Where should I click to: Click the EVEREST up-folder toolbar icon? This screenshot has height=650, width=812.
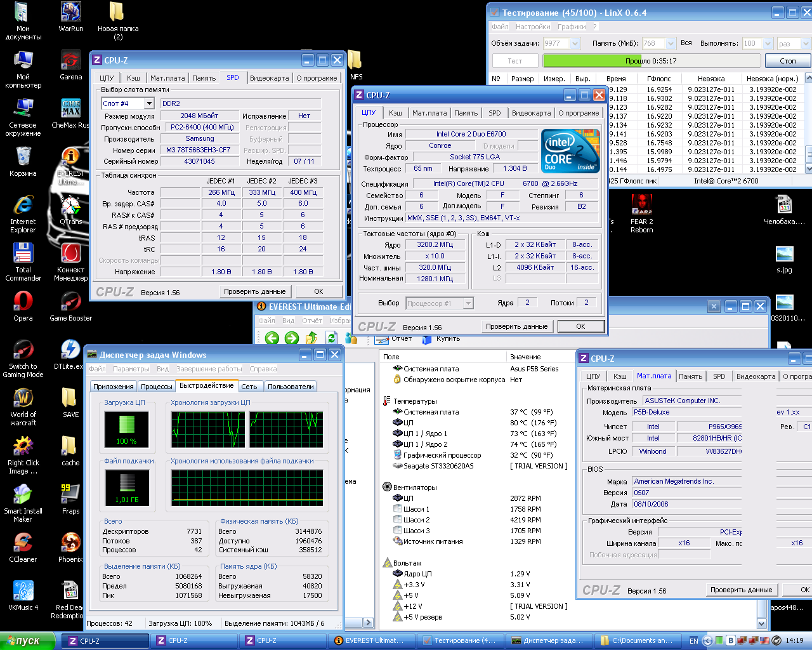(311, 338)
